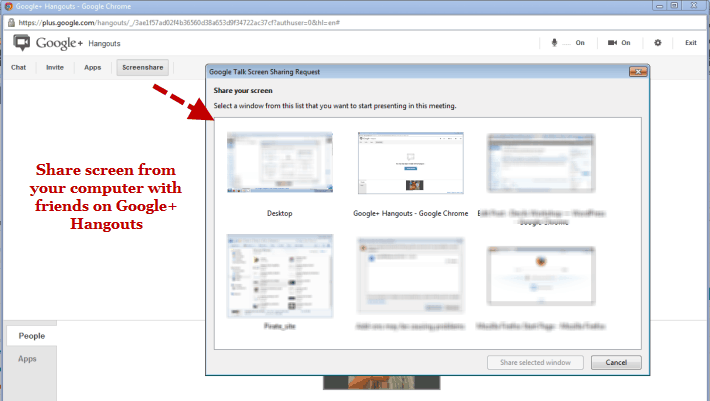Select the Desktop thumbnail to share
Viewport: 710px width, 401px height.
tap(279, 162)
